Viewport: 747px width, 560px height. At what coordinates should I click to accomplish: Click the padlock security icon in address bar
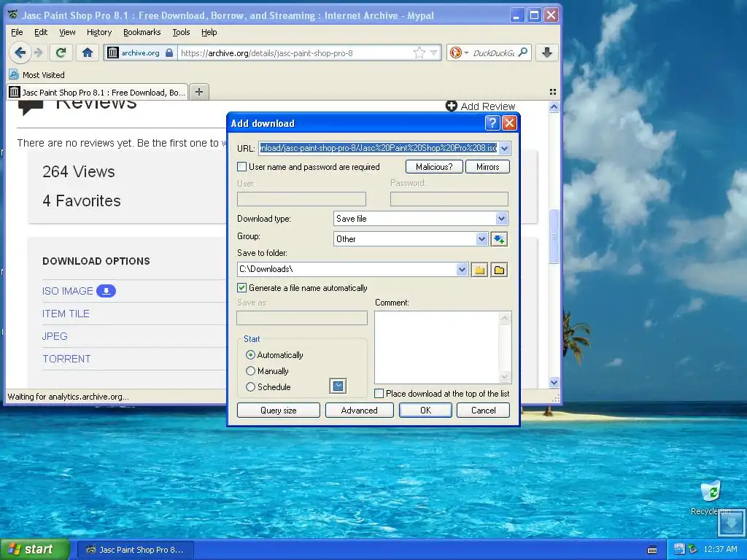point(169,52)
